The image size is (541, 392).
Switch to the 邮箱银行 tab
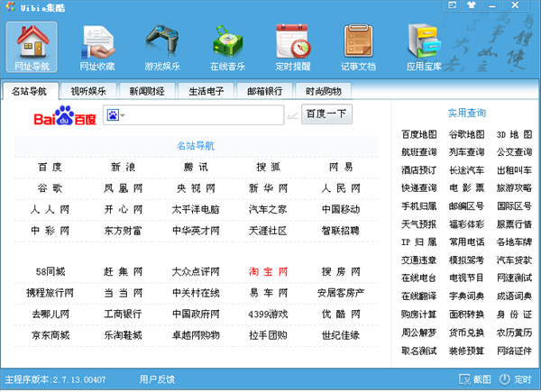(x=264, y=91)
